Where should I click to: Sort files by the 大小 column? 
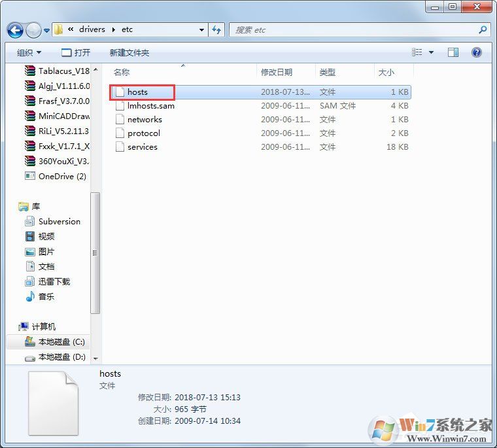386,73
